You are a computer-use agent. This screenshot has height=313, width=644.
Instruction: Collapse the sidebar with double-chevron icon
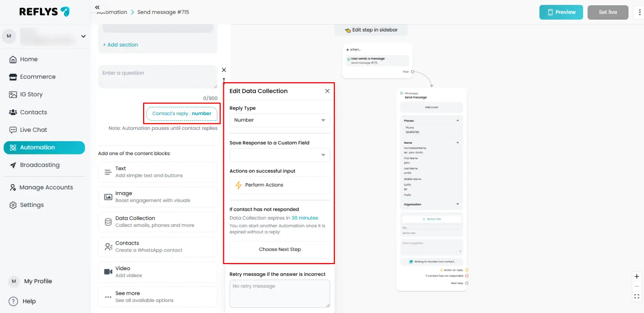pos(97,7)
